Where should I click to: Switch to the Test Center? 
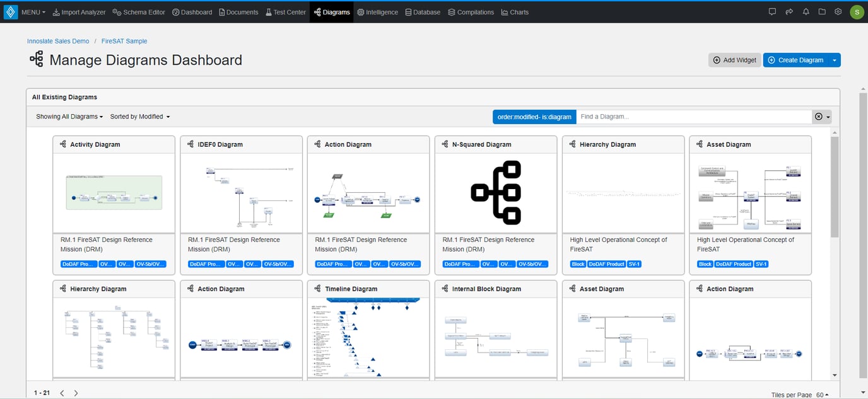pyautogui.click(x=285, y=11)
